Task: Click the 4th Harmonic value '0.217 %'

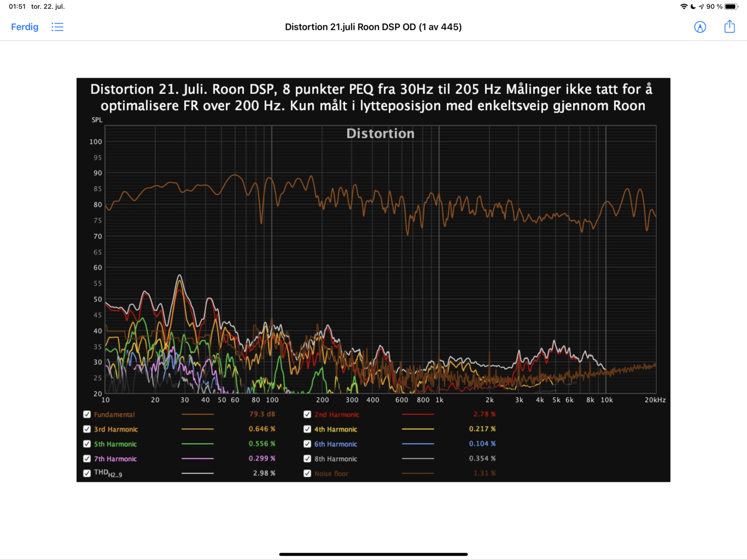Action: 482,429
